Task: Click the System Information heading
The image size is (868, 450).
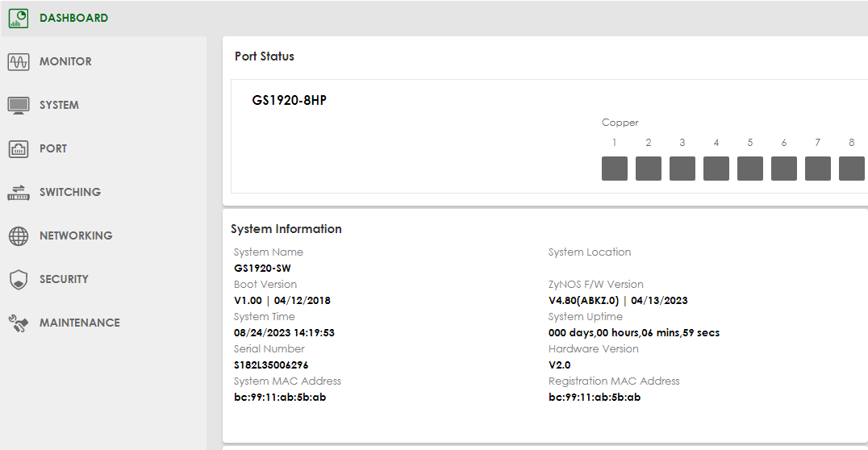Action: [286, 229]
